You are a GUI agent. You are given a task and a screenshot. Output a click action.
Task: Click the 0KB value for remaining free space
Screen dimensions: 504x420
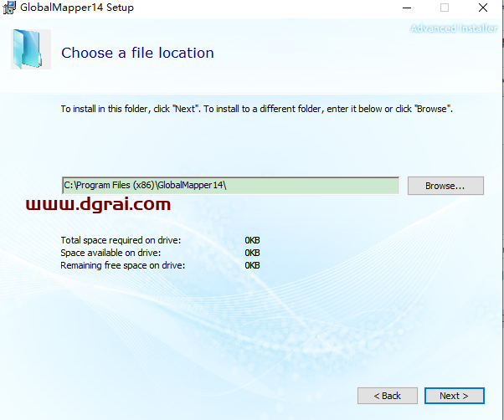click(x=252, y=265)
